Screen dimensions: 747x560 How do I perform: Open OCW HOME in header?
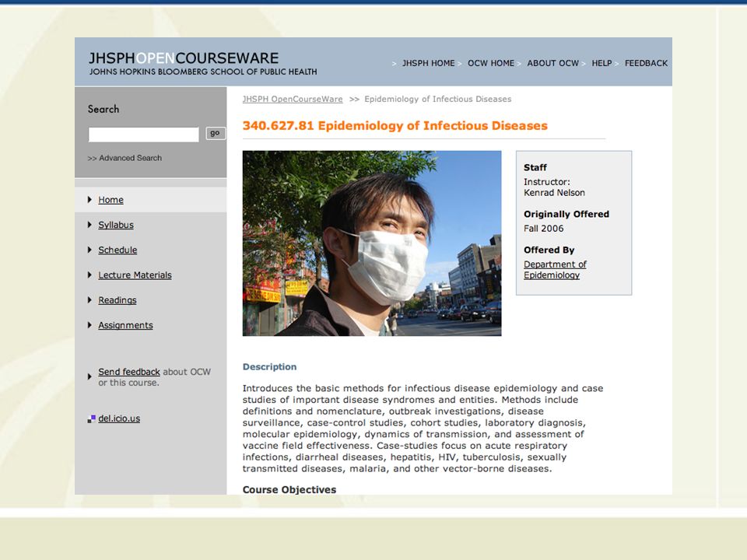tap(491, 63)
